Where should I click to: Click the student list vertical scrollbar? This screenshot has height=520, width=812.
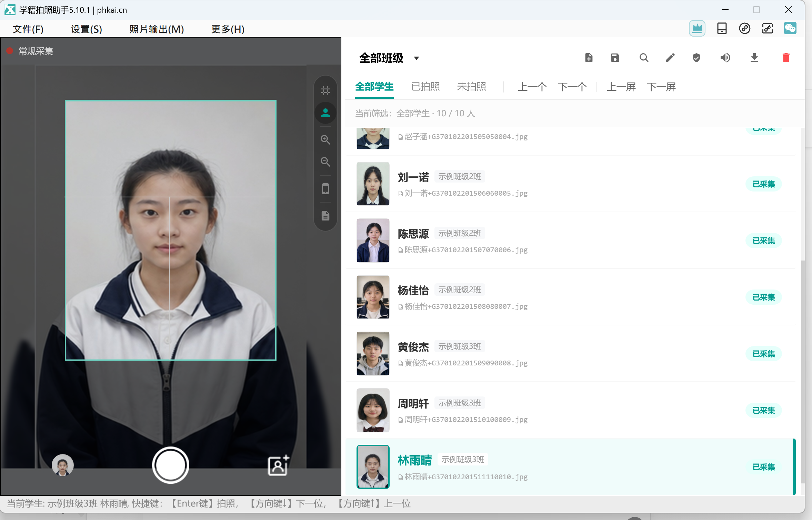click(x=803, y=371)
